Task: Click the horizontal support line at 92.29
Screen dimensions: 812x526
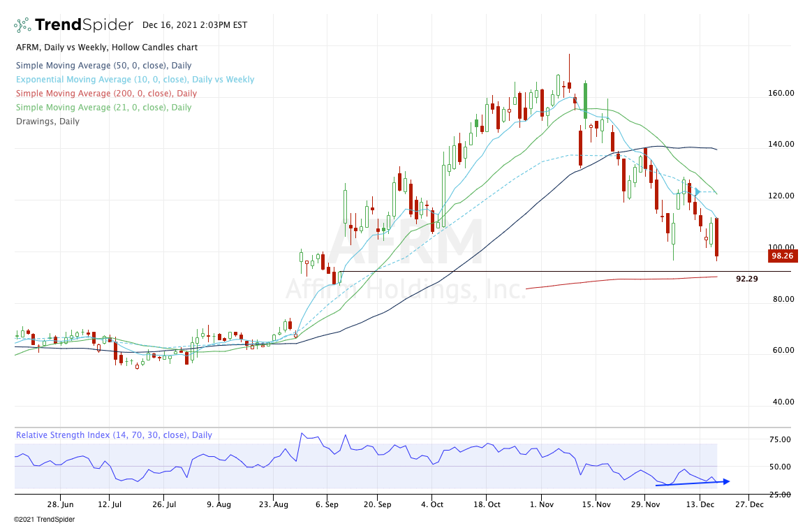Action: coord(489,271)
